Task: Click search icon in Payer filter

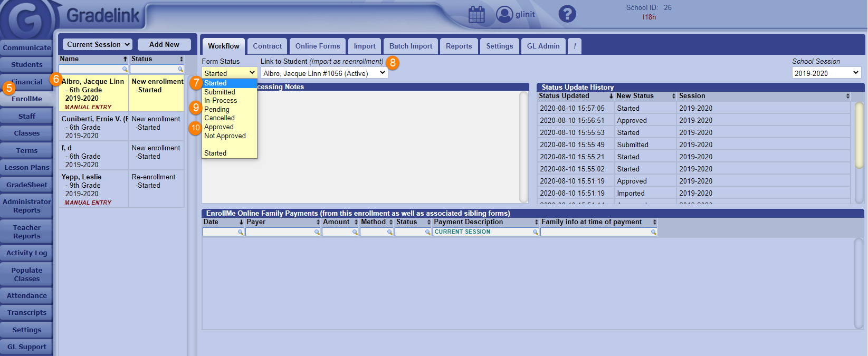Action: pos(317,232)
